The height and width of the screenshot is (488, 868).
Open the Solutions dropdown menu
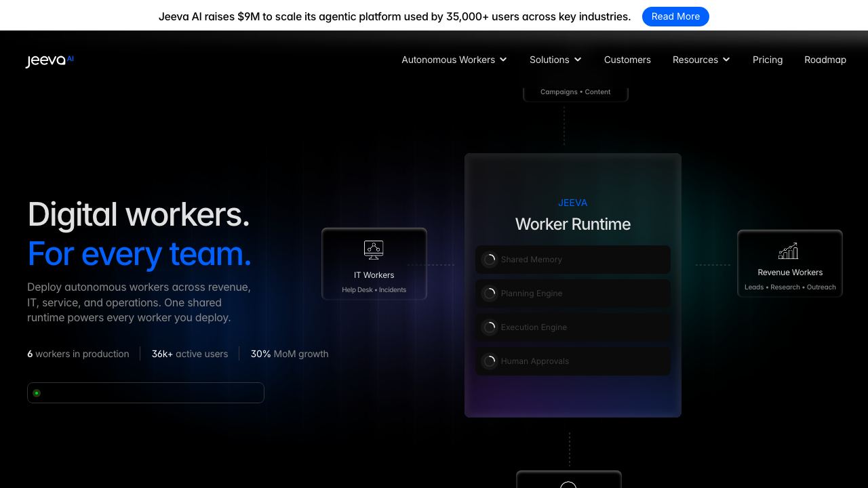coord(555,60)
